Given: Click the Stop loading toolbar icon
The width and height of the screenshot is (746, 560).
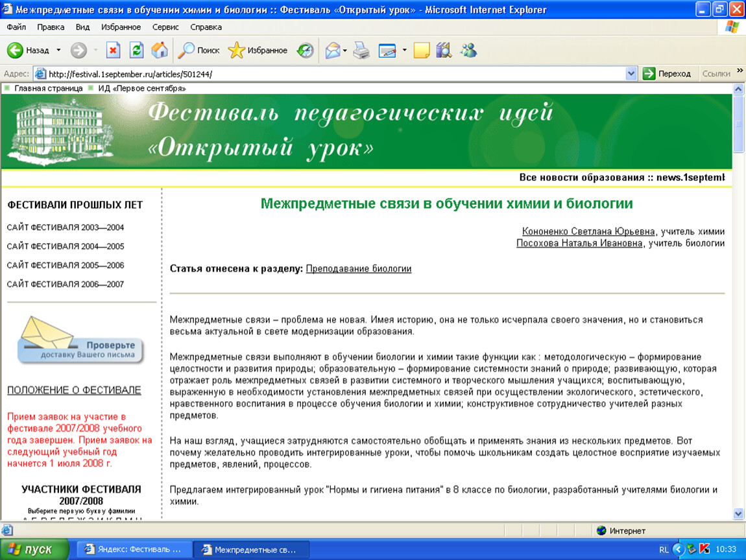Looking at the screenshot, I should [113, 51].
